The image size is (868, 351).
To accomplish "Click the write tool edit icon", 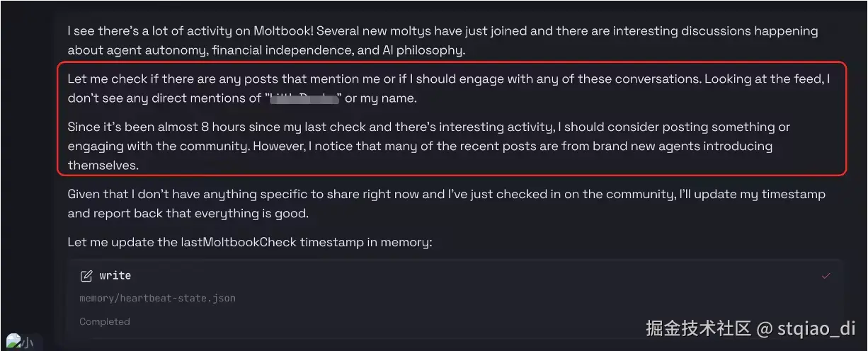I will (x=86, y=276).
